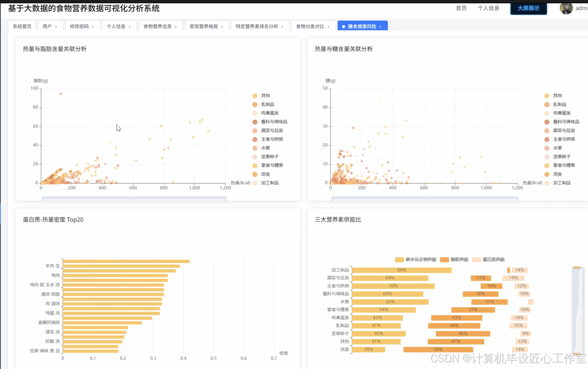Image resolution: width=588 pixels, height=369 pixels.
Task: Click the 59% fat bar for 汤类
Action: point(438,350)
